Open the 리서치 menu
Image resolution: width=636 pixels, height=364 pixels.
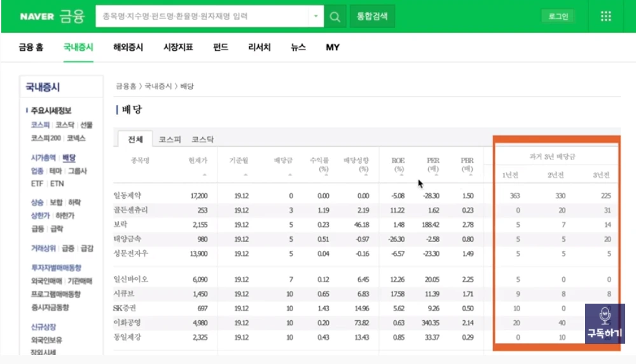point(259,48)
